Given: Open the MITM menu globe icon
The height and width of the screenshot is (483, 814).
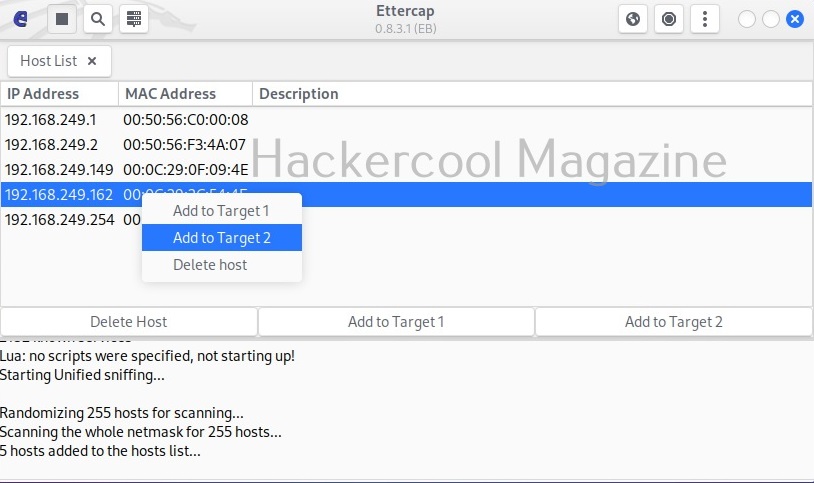Looking at the screenshot, I should coord(633,19).
